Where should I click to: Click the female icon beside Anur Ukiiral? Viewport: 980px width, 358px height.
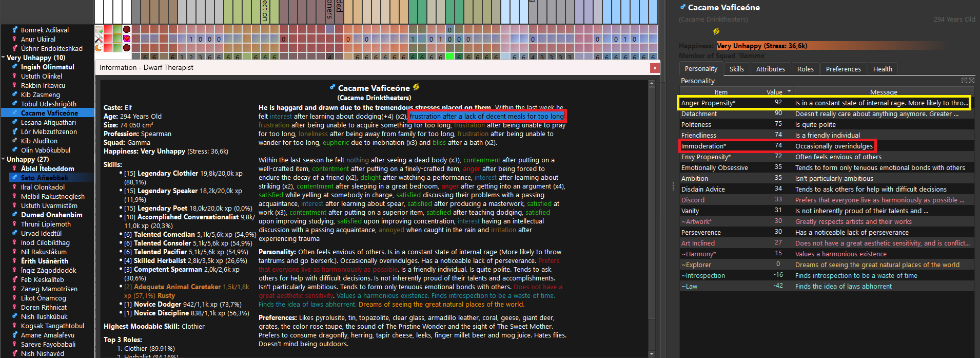tap(15, 39)
